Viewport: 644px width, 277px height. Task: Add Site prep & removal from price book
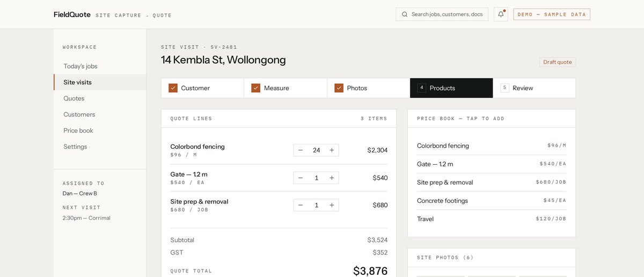point(492,182)
